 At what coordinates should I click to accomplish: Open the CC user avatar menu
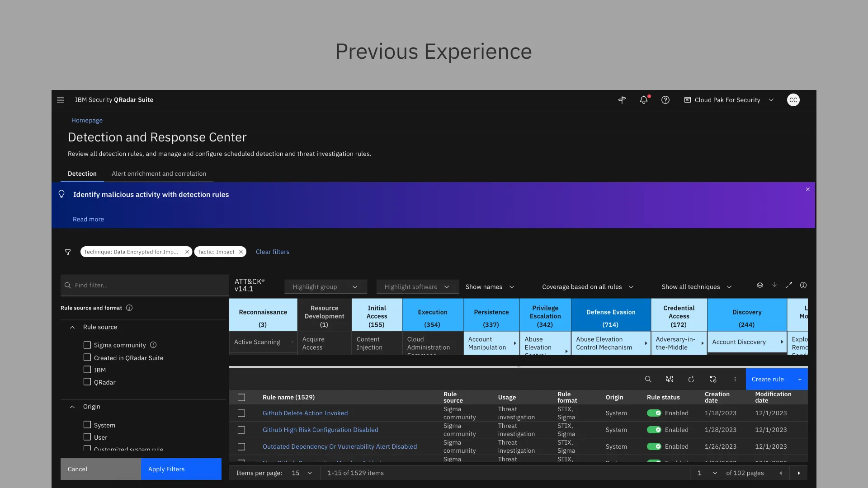pos(793,100)
